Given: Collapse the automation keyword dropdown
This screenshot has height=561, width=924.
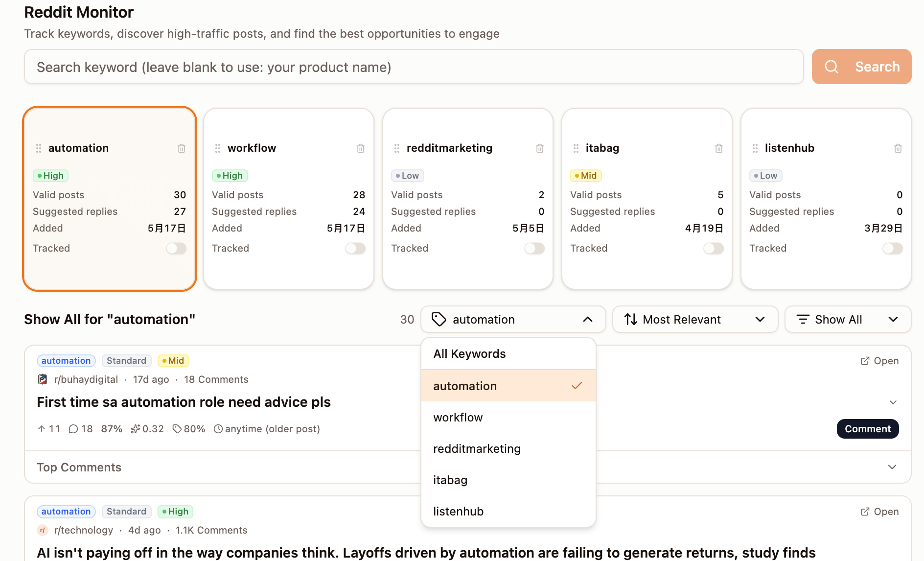Looking at the screenshot, I should pos(513,319).
